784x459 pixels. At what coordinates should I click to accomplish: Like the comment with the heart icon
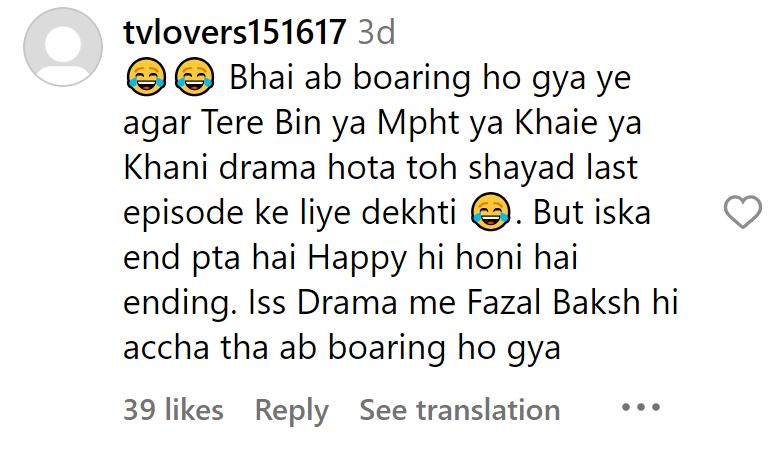point(742,212)
